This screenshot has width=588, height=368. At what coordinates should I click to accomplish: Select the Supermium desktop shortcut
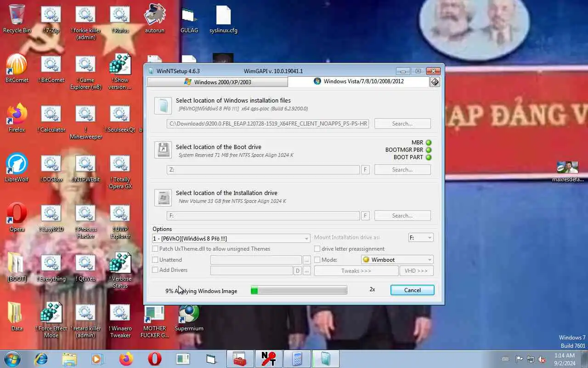[x=189, y=317]
